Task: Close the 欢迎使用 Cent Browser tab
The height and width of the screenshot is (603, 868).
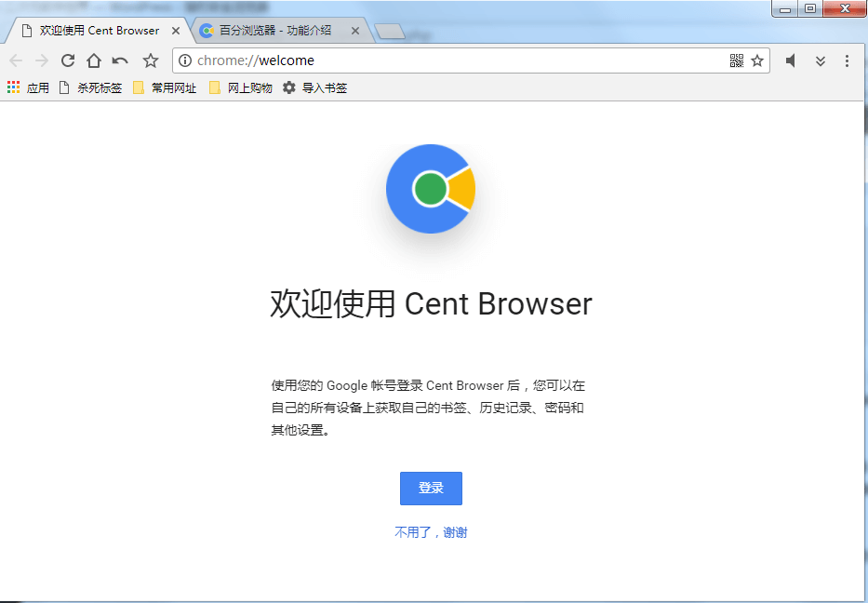Action: point(176,31)
